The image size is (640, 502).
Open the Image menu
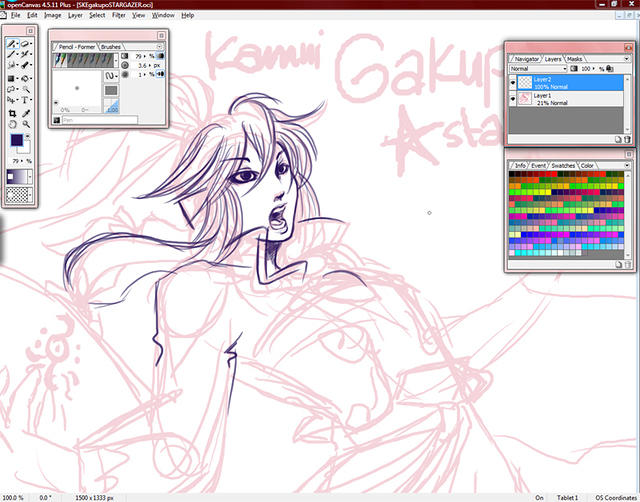pos(52,15)
